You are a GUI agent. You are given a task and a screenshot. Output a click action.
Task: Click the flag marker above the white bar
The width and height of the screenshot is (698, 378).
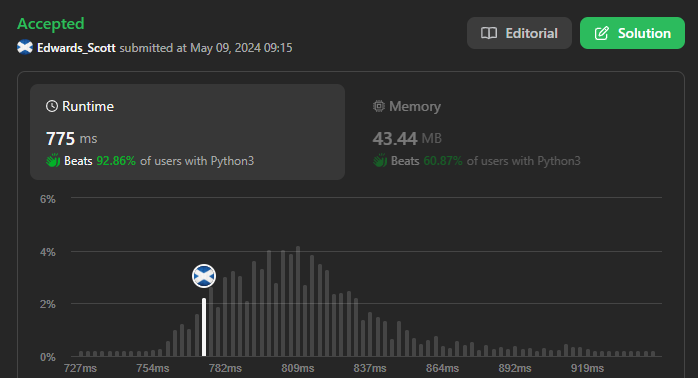pyautogui.click(x=204, y=276)
